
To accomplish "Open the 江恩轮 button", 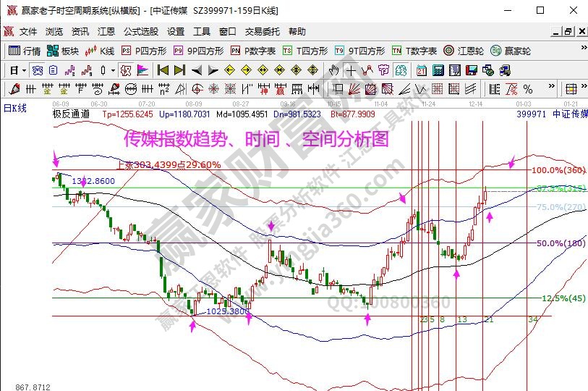I will pyautogui.click(x=464, y=51).
